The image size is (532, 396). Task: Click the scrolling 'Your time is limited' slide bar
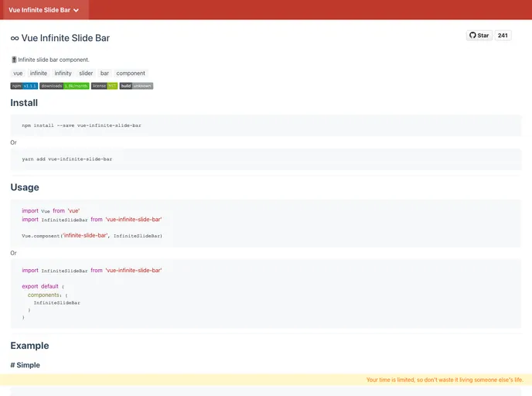point(266,380)
